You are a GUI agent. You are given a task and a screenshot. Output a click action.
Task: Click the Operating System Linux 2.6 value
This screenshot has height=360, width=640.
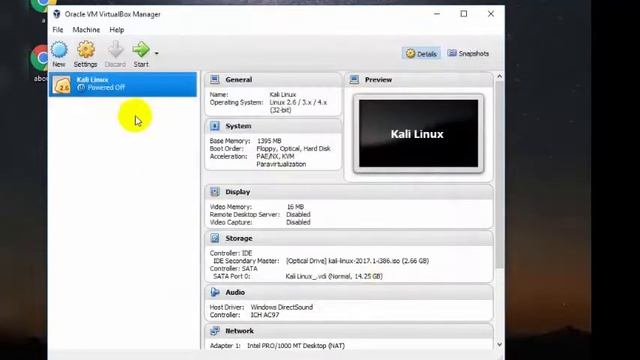(x=298, y=106)
